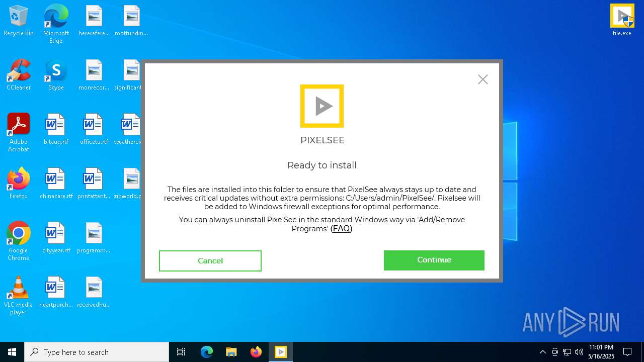The width and height of the screenshot is (644, 362).
Task: Select the receivedhu image file
Action: (94, 292)
